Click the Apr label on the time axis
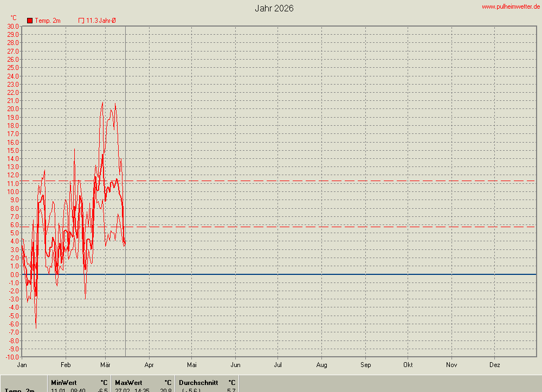 [x=149, y=365]
